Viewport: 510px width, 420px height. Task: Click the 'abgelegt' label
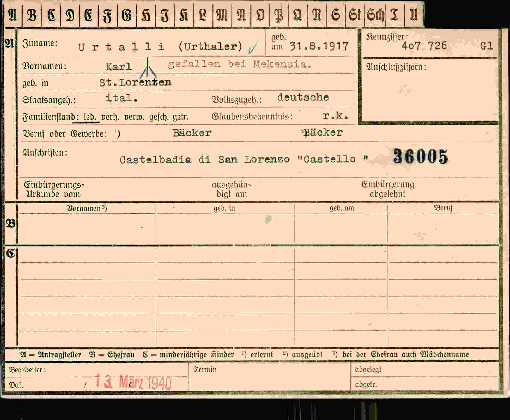click(368, 369)
